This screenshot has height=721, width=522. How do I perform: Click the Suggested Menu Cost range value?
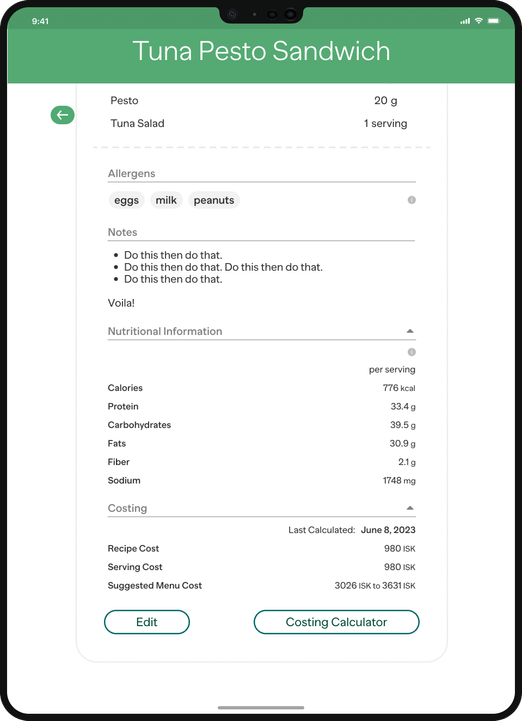(x=375, y=585)
